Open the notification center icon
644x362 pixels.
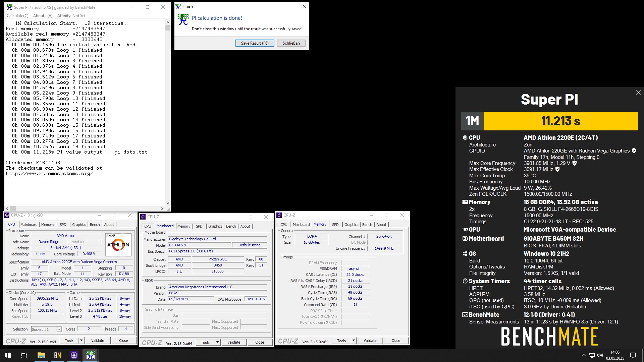pos(633,355)
